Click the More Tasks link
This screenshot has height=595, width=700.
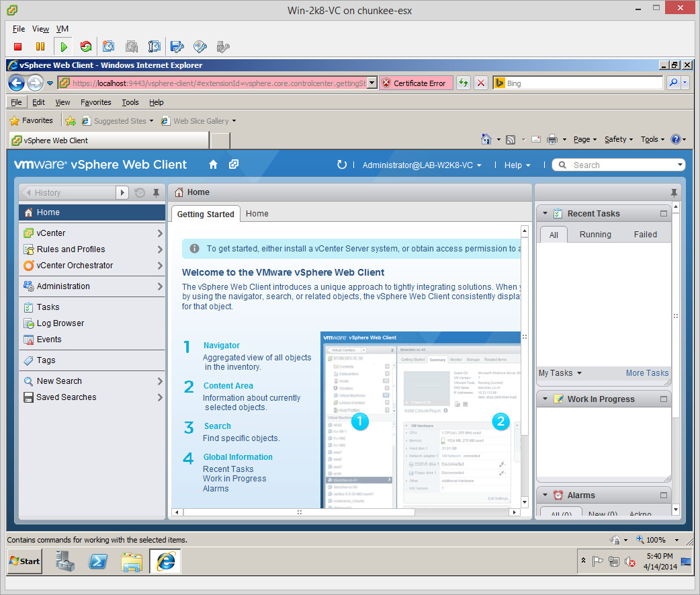(x=647, y=373)
